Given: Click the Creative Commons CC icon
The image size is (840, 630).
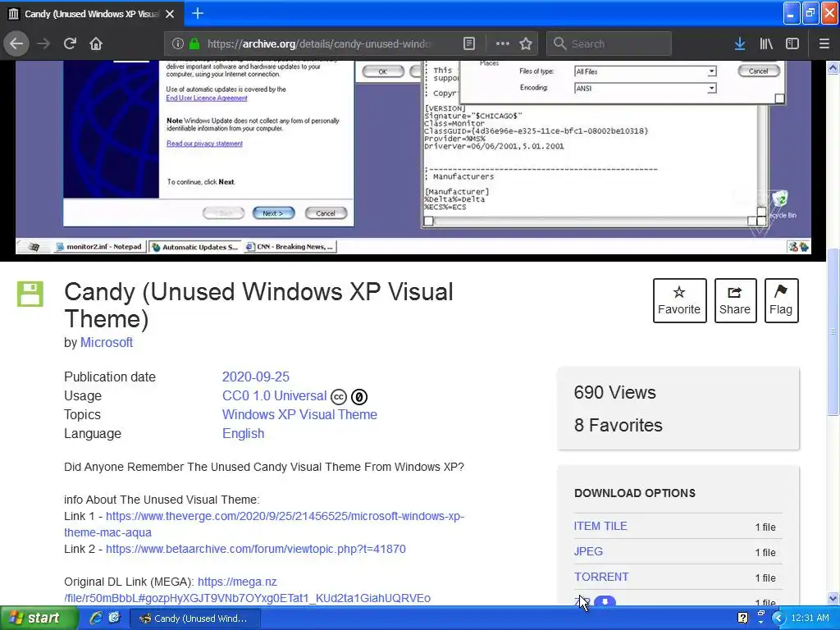Looking at the screenshot, I should [339, 397].
